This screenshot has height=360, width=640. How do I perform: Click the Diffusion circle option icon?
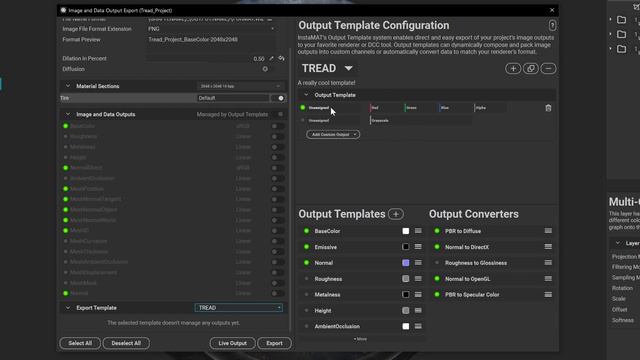[x=265, y=69]
